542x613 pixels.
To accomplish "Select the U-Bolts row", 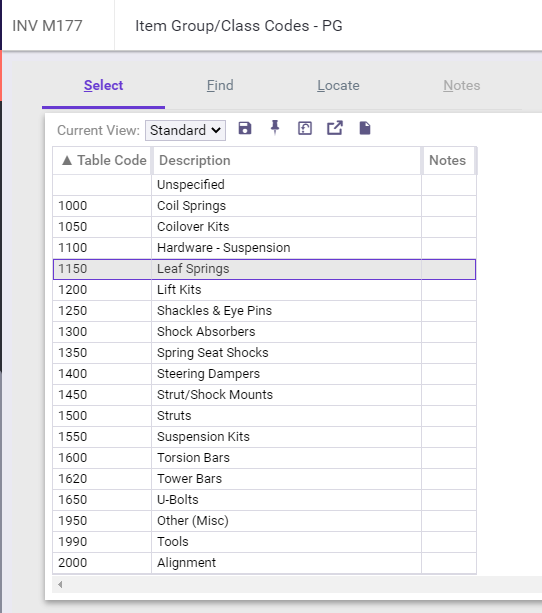I will coord(264,500).
